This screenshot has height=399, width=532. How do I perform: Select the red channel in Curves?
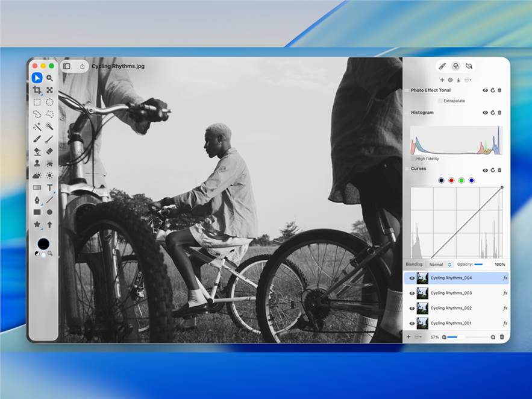[x=451, y=180]
